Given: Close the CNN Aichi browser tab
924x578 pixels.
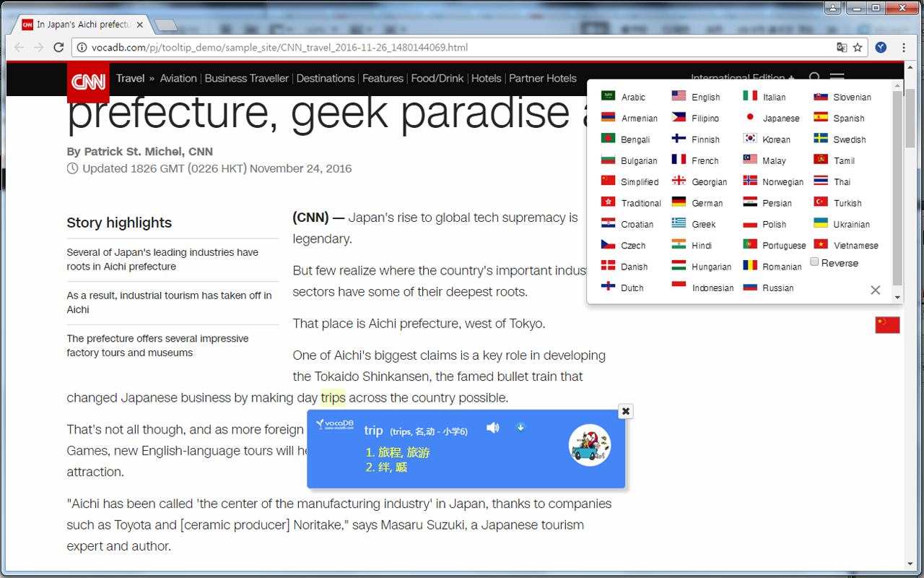Looking at the screenshot, I should [139, 25].
